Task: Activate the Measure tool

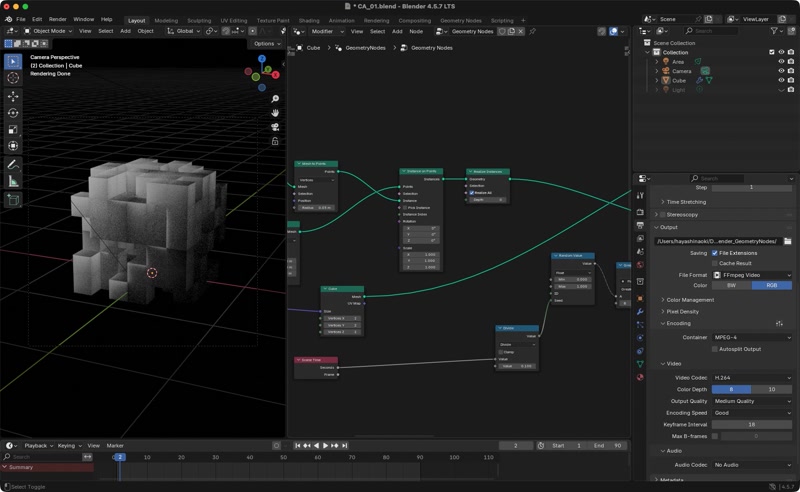Action: point(13,181)
